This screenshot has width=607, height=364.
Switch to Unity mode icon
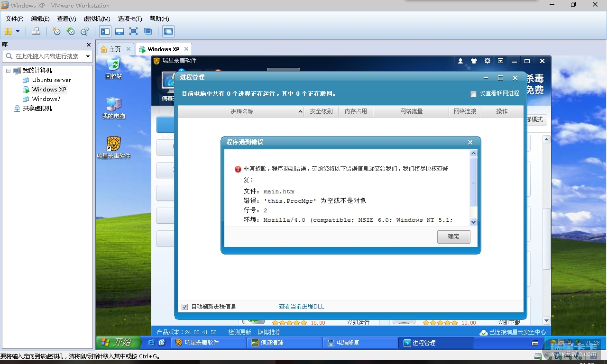148,31
